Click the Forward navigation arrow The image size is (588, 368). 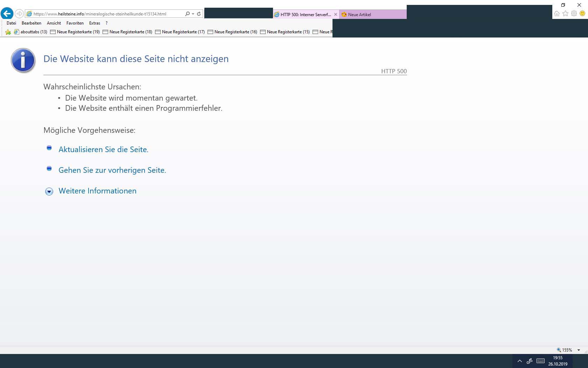[19, 14]
